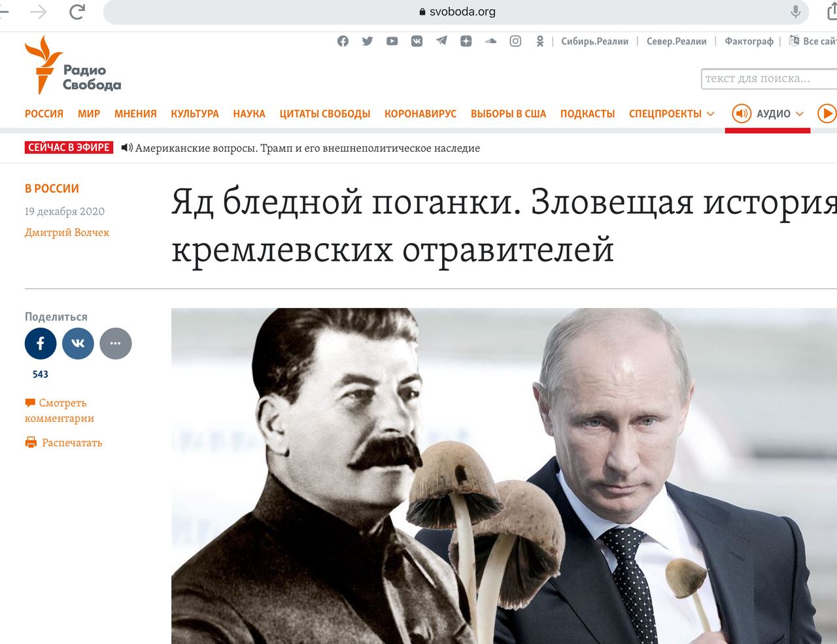
Task: Click the svoboda.org address bar
Action: coord(456,12)
